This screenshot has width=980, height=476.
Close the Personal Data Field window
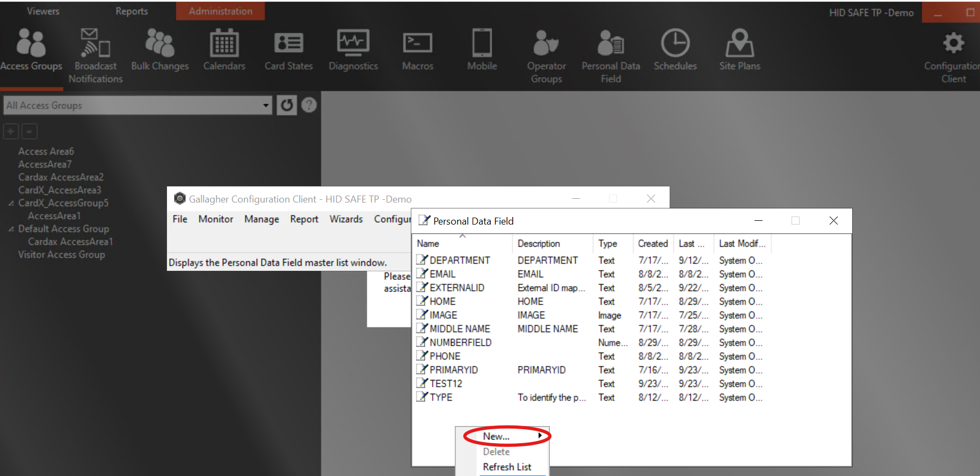pyautogui.click(x=833, y=221)
